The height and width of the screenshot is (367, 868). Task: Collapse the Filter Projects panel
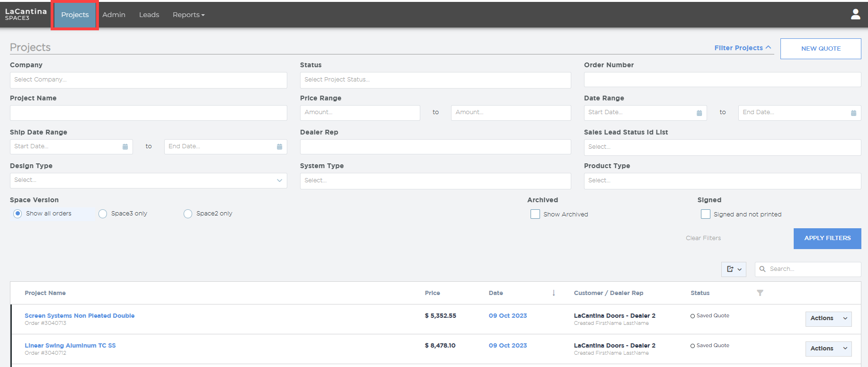click(743, 48)
